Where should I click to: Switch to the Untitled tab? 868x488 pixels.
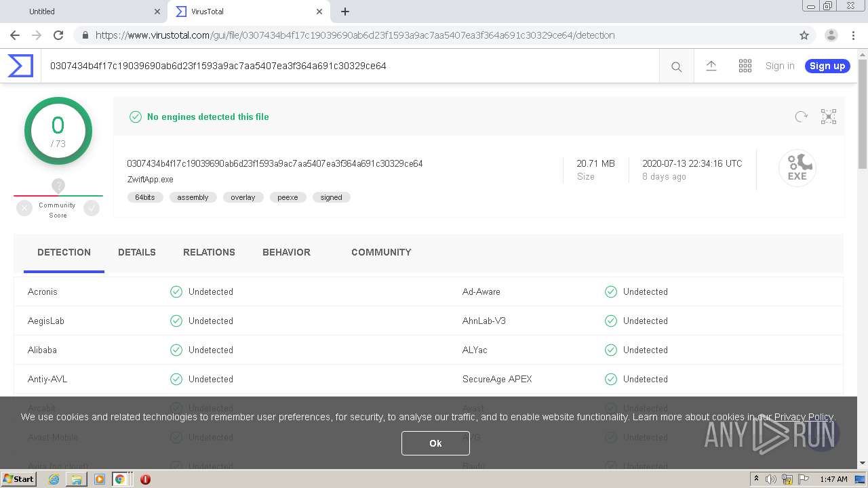83,12
